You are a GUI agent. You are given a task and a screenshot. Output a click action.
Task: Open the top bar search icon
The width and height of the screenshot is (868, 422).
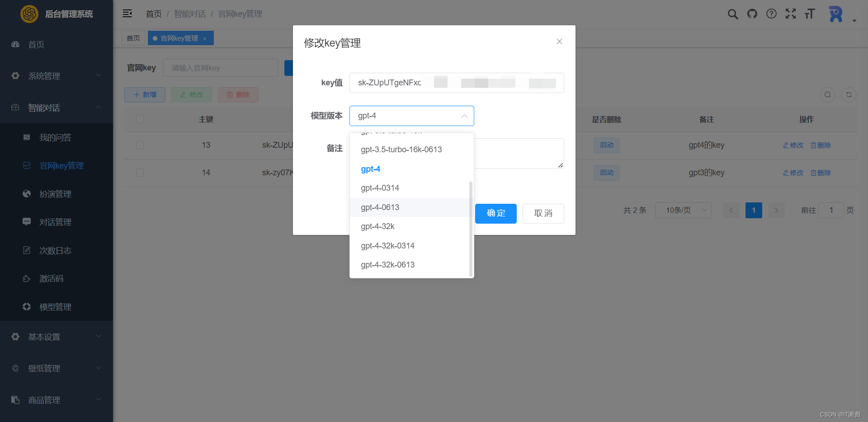coord(733,14)
